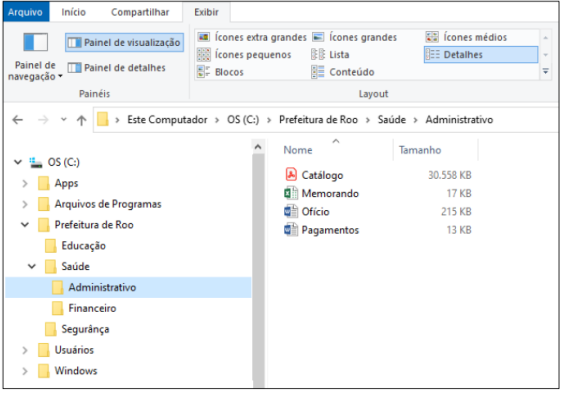Select Saúde folder in tree
The width and height of the screenshot is (562, 393).
point(75,266)
